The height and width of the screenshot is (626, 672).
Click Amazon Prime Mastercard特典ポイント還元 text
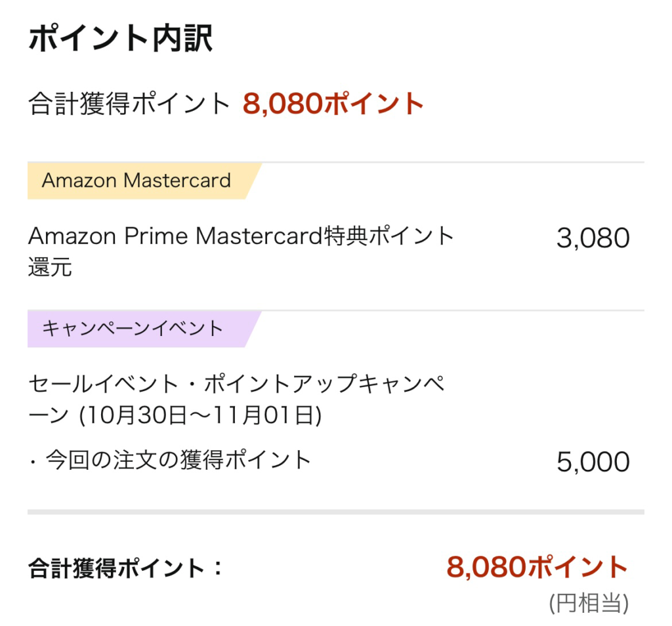241,251
